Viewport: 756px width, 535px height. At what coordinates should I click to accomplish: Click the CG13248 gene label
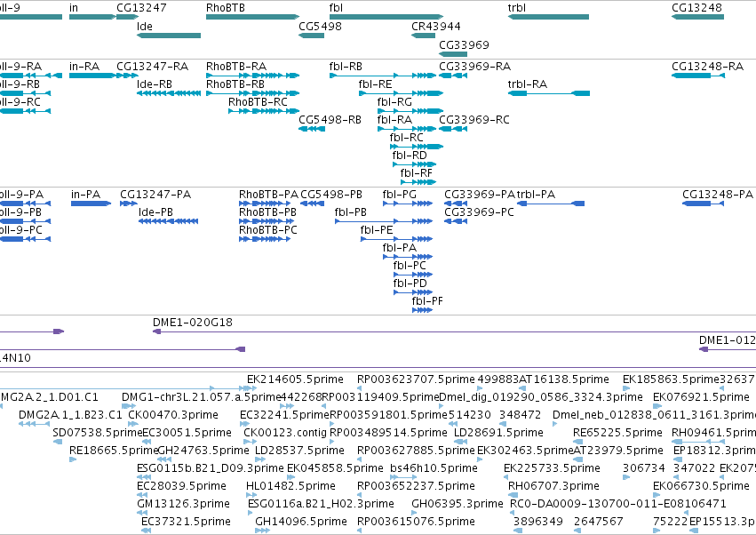pos(696,8)
